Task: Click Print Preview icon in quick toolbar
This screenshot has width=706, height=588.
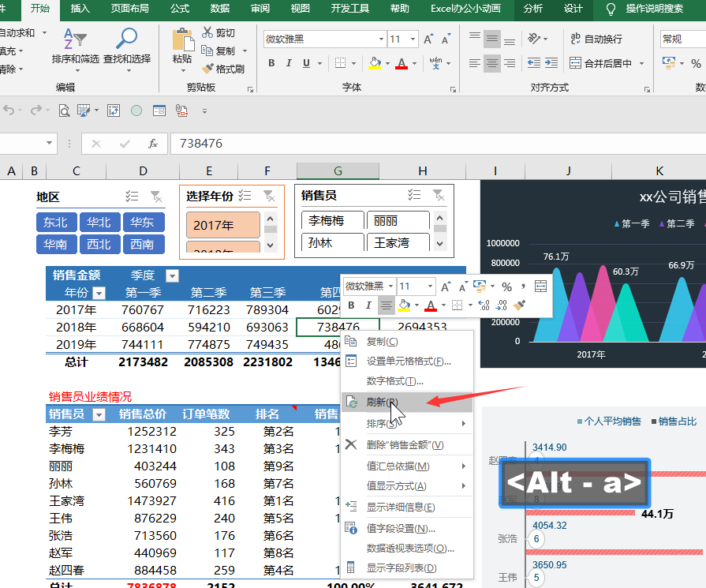Action: pyautogui.click(x=65, y=110)
